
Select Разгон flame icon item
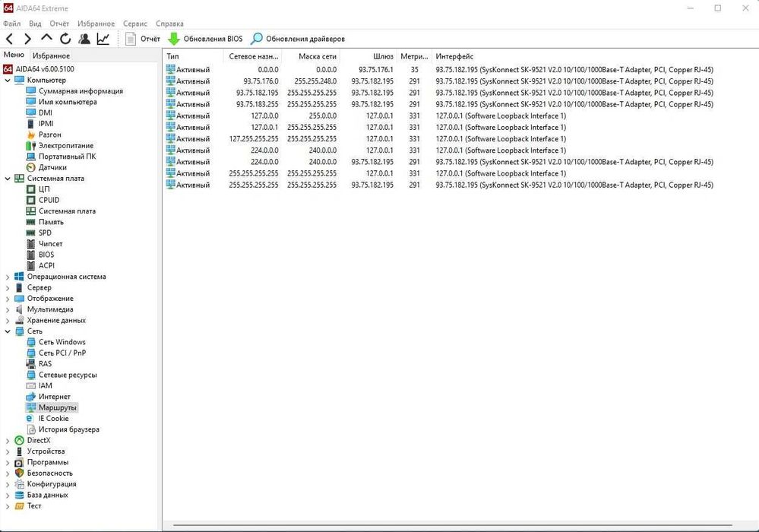[x=31, y=135]
